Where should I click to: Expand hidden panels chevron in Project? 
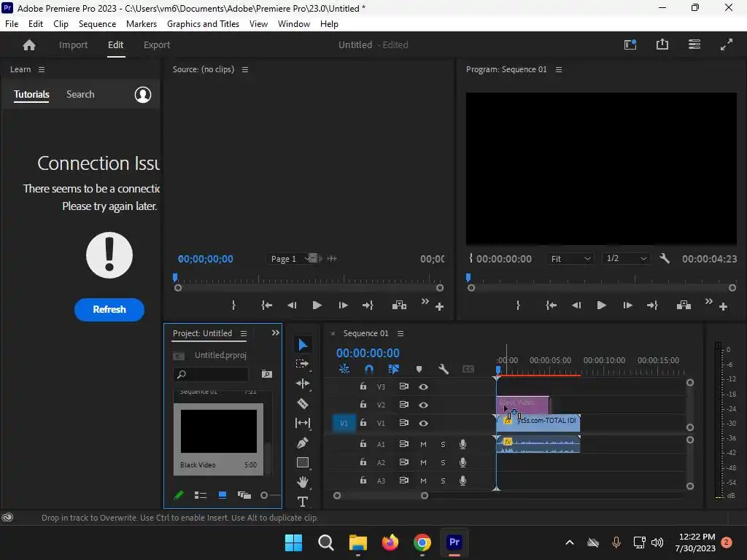click(275, 332)
